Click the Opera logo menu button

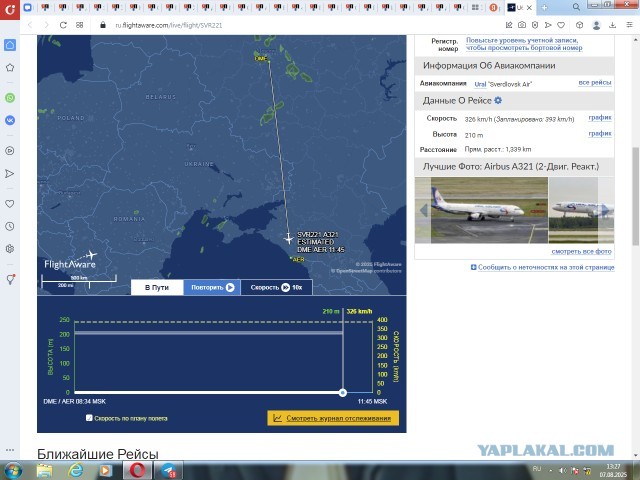click(x=10, y=9)
